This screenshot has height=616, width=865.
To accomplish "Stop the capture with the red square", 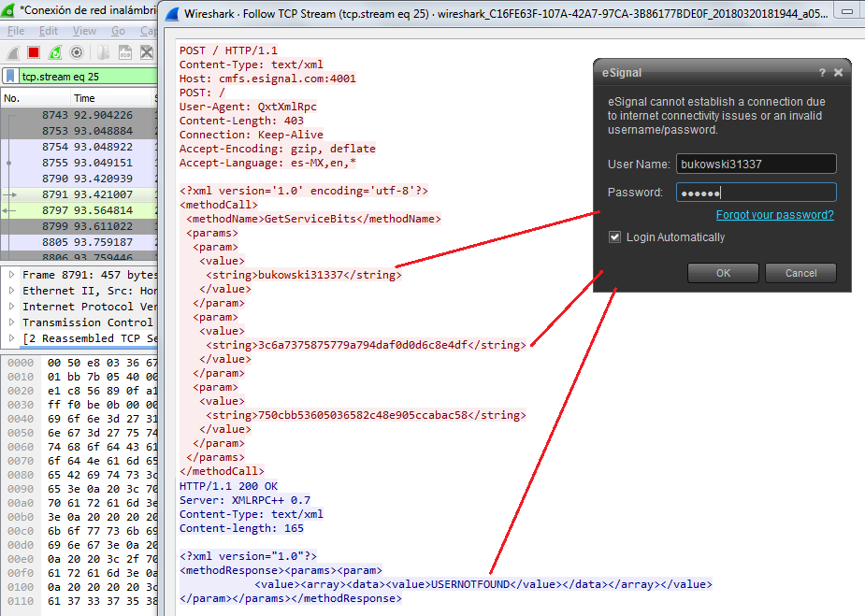I will [34, 52].
